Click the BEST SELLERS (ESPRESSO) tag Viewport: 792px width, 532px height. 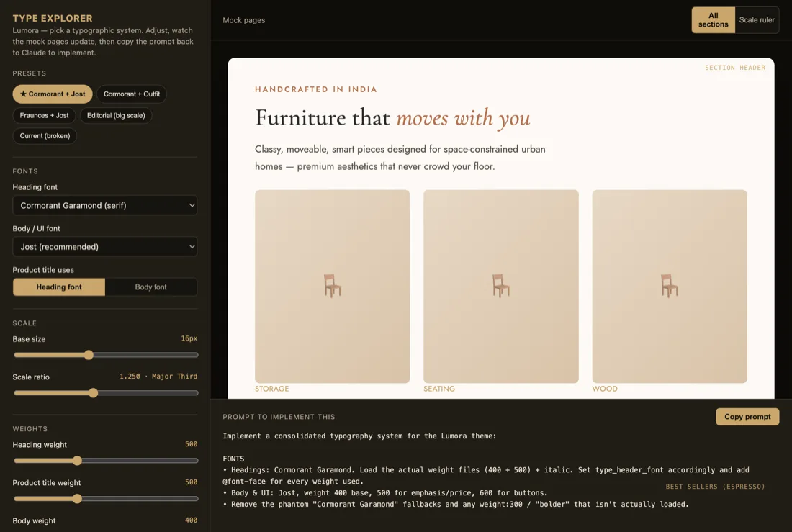point(715,487)
